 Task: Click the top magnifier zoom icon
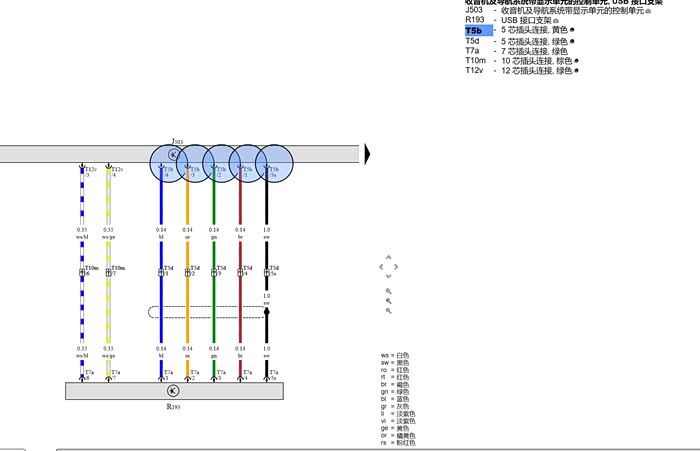[388, 291]
